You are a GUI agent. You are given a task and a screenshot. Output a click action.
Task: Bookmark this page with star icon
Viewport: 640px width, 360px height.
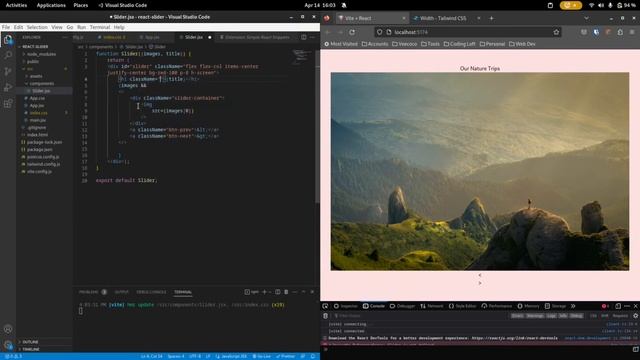click(556, 32)
